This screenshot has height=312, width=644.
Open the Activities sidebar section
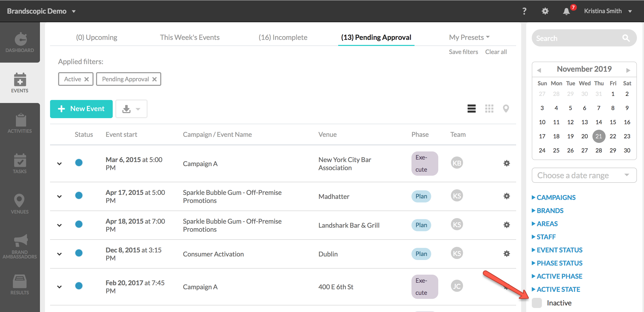click(20, 123)
